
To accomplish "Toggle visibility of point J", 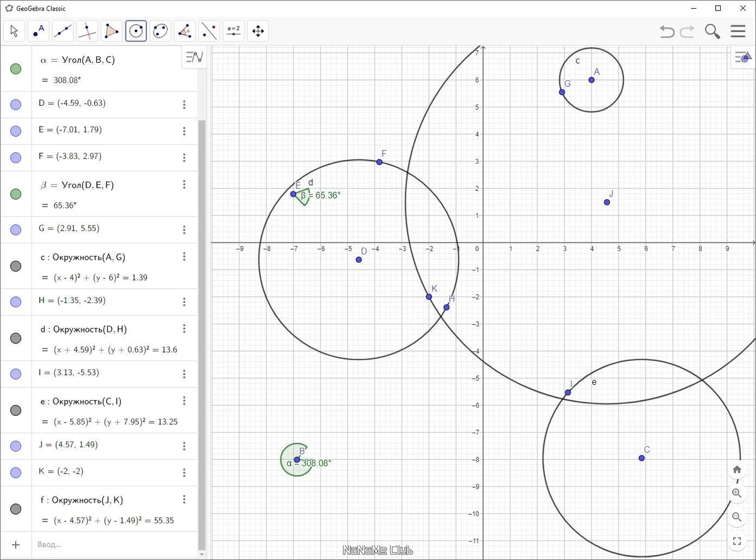I will coord(16,446).
